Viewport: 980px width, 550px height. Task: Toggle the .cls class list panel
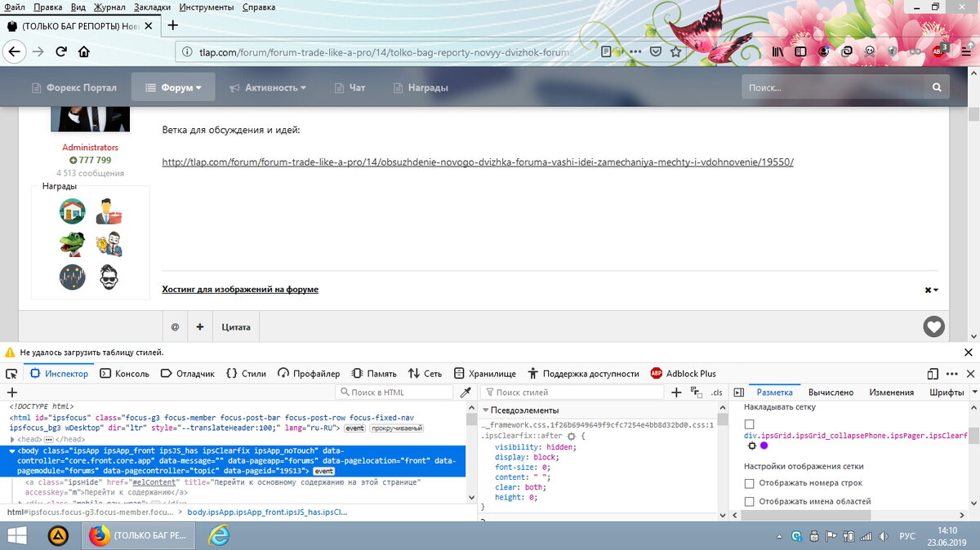(716, 393)
